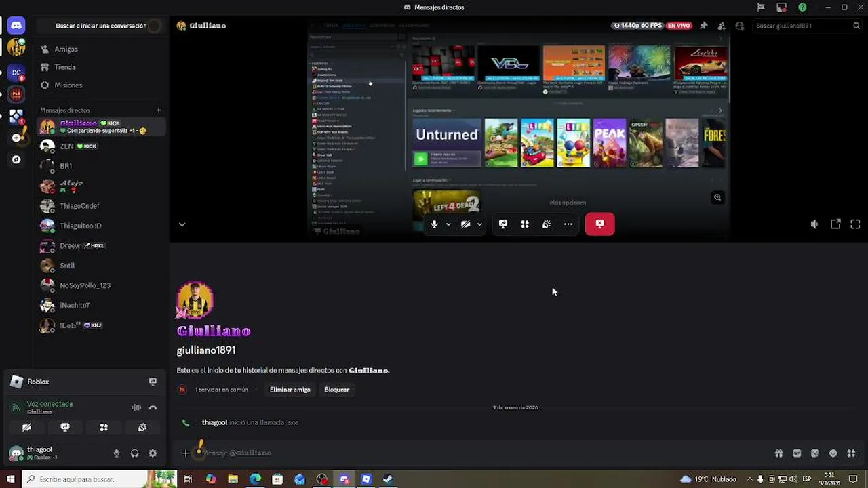
Task: Open Misiones page
Action: (100, 85)
